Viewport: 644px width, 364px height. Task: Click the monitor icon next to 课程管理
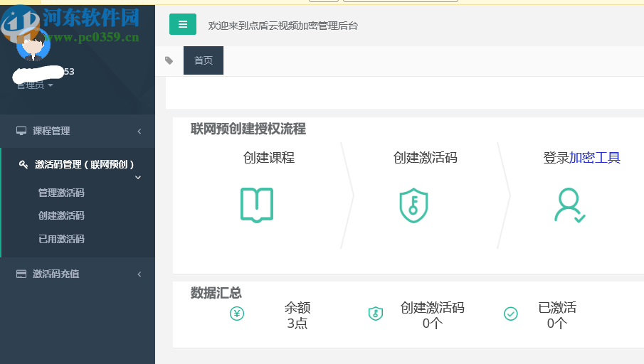click(x=21, y=131)
